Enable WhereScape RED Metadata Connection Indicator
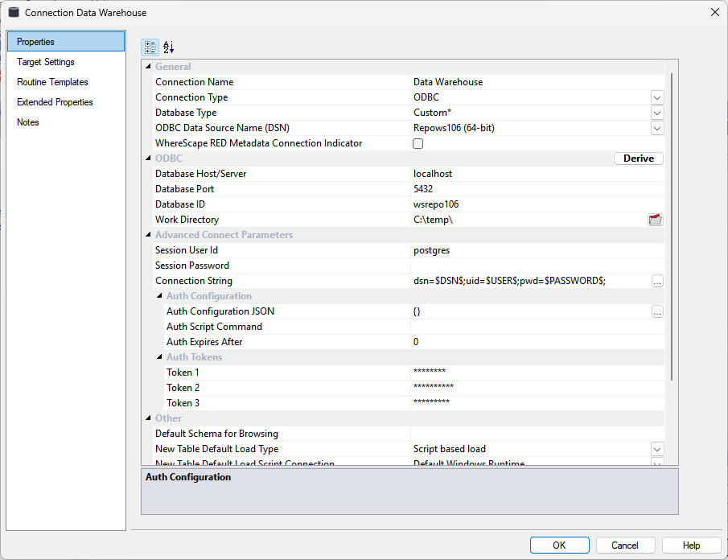Screen dimensions: 728x560 coord(417,144)
